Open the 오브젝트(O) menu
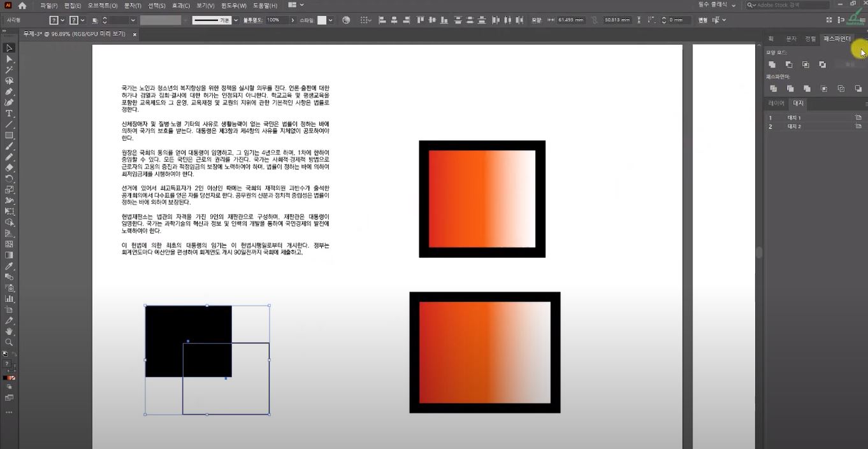This screenshot has height=449, width=868. click(102, 5)
